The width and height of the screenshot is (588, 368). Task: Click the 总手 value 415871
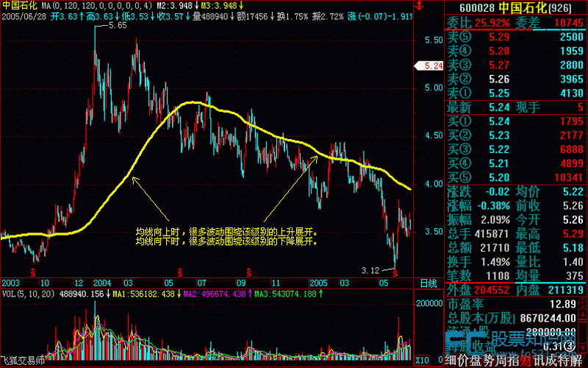click(492, 234)
